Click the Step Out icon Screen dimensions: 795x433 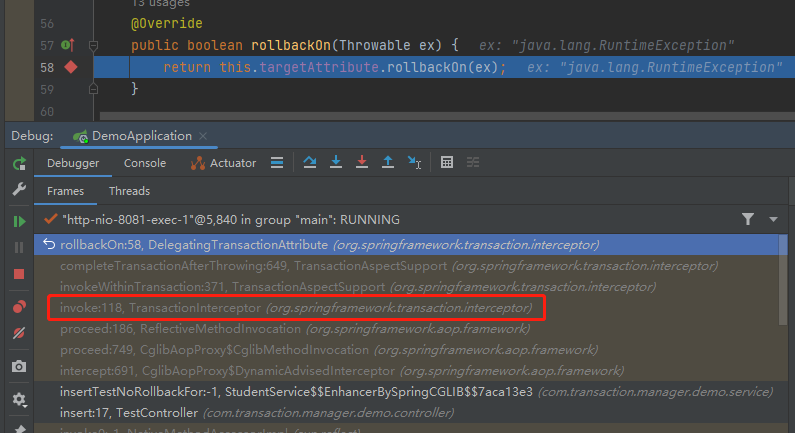388,162
